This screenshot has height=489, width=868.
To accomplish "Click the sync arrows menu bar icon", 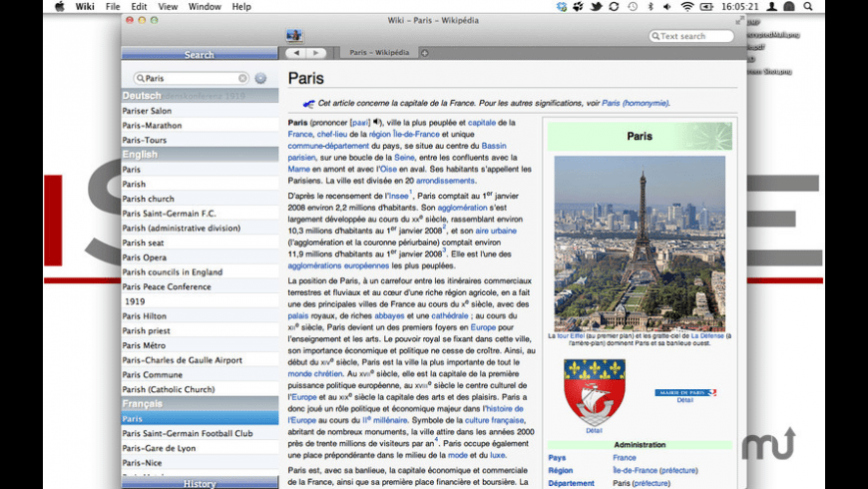I will coord(614,7).
